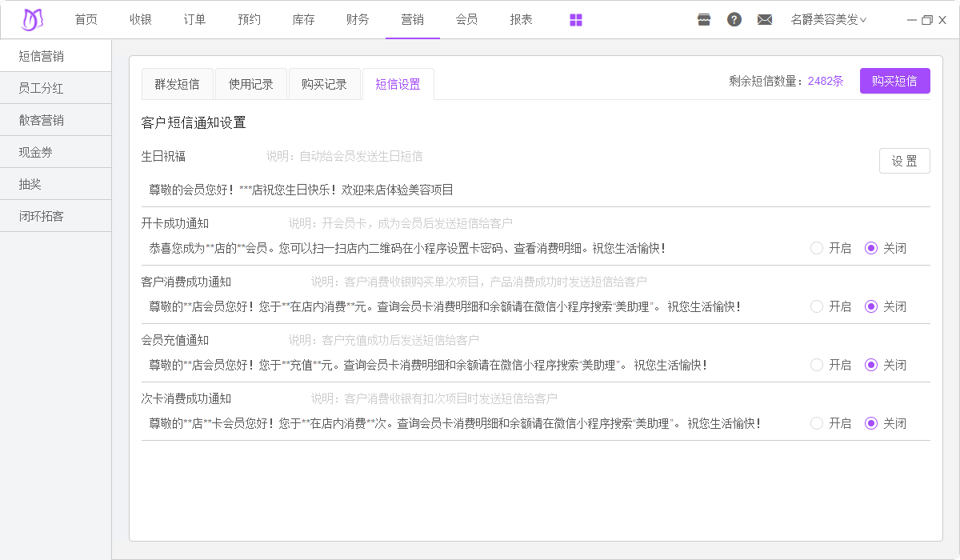Screen dimensions: 960x560
Task: Open the 购买记录 tab
Action: [x=324, y=84]
